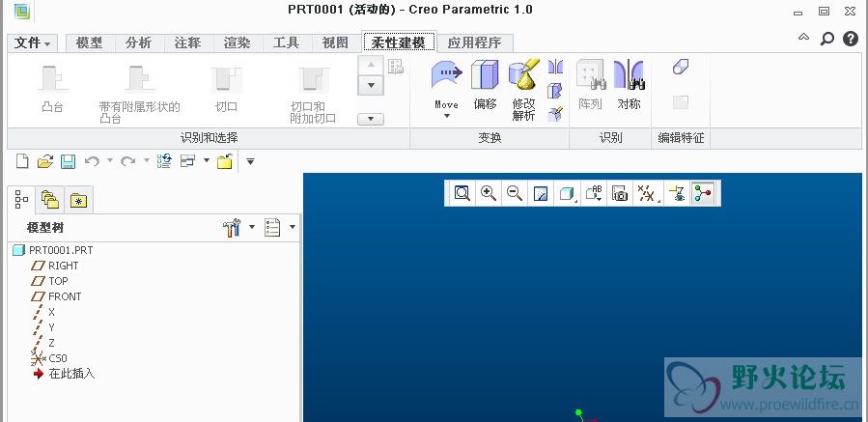Viewport: 868px width, 422px height.
Task: Redo the last undone action
Action: [128, 161]
